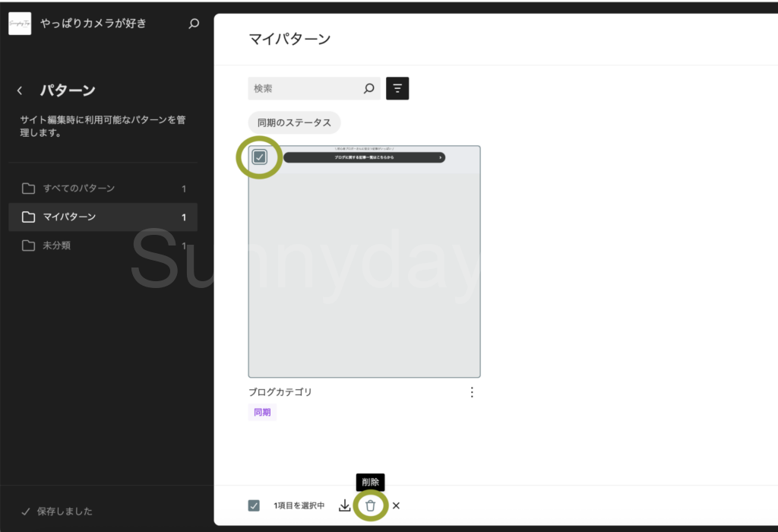The height and width of the screenshot is (532, 778).
Task: Click the site logo in the sidebar
Action: coord(20,24)
